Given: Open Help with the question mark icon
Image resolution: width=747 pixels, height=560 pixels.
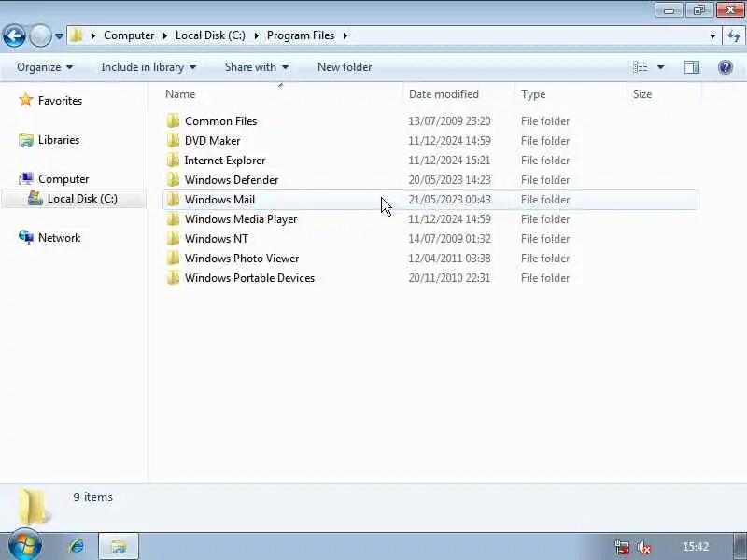Looking at the screenshot, I should tap(726, 67).
